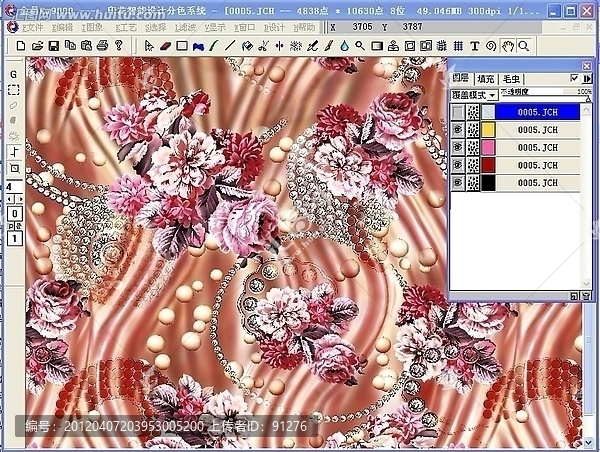600x452 pixels.
Task: Switch to the 填充 tab
Action: click(486, 79)
